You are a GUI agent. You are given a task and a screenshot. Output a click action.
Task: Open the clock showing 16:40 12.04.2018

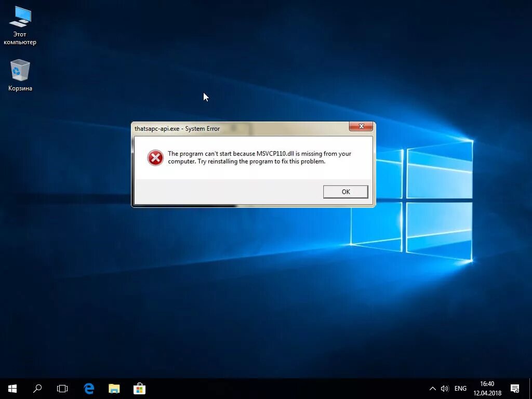[487, 389]
